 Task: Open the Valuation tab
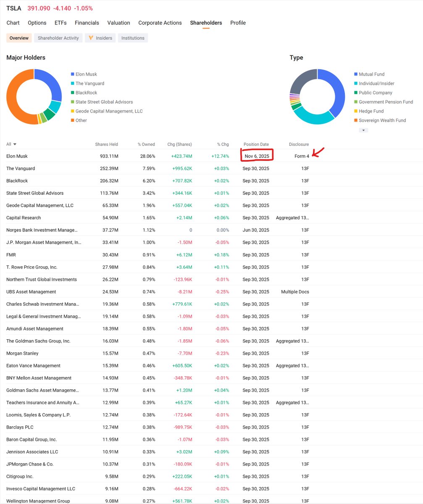118,23
